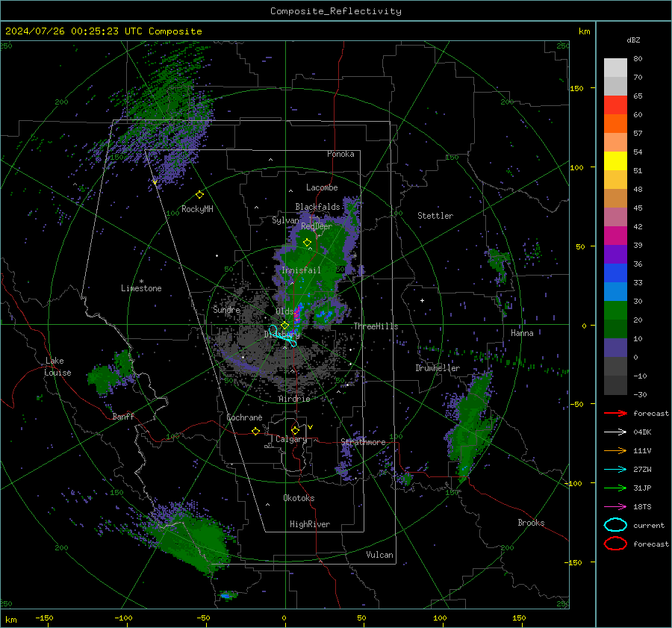
Task: Click the Composite_Reflectivity title
Action: click(335, 11)
